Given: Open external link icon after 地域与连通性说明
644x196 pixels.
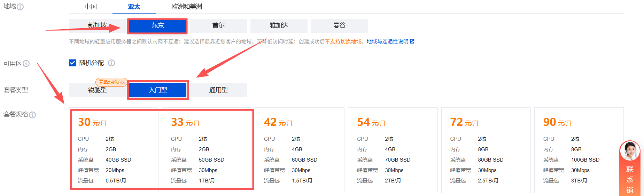Looking at the screenshot, I should click(412, 41).
